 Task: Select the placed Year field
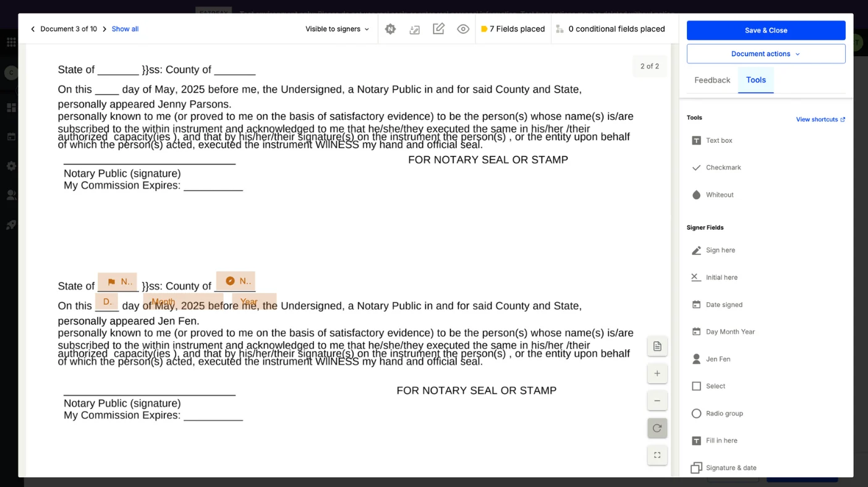pos(254,302)
